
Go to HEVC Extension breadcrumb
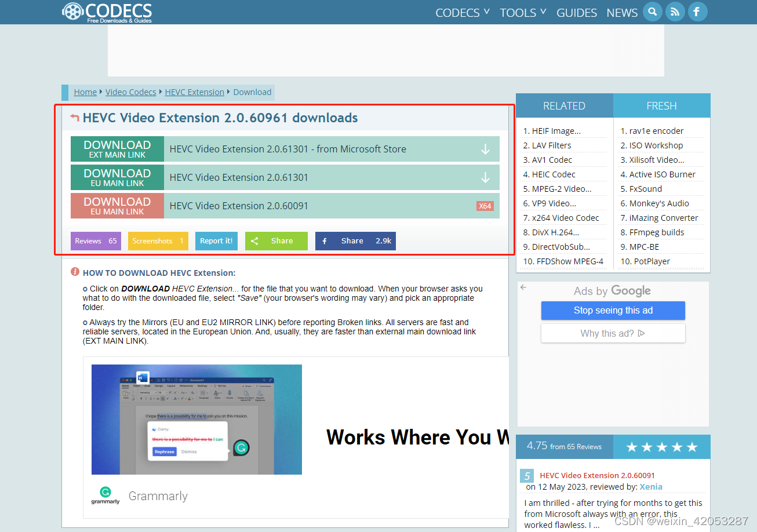click(x=195, y=92)
